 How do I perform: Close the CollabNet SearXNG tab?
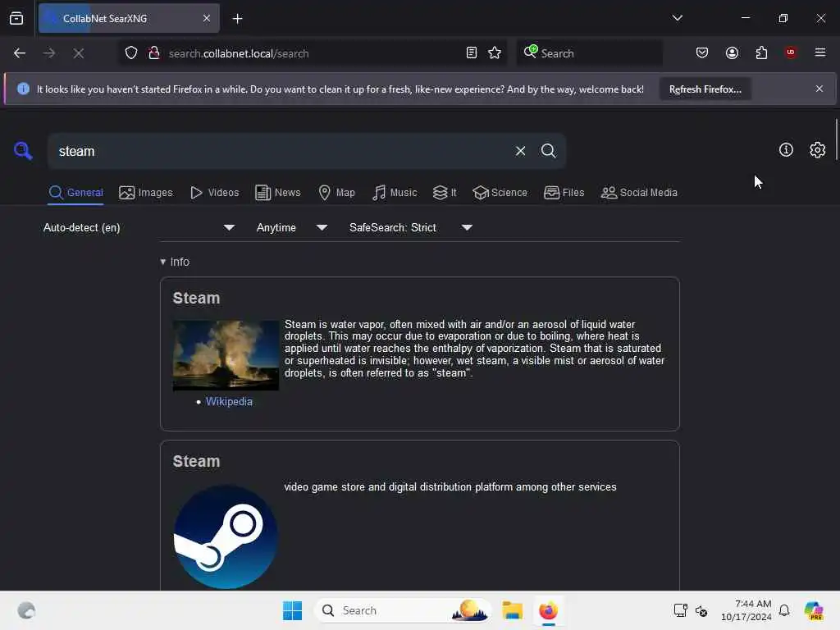click(207, 18)
